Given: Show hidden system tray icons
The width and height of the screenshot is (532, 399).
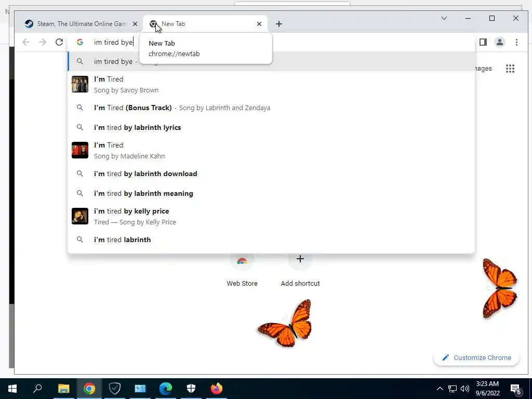Looking at the screenshot, I should tap(440, 389).
